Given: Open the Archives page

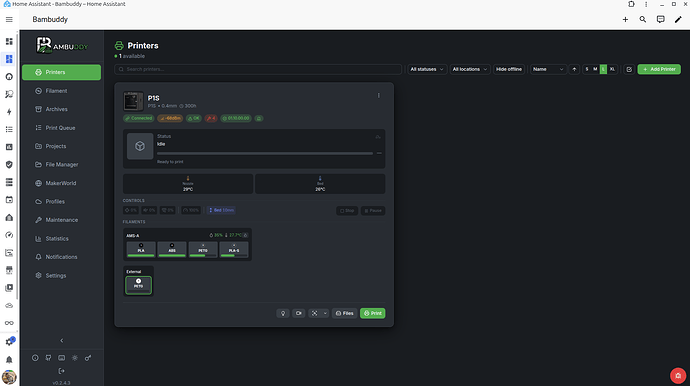Looking at the screenshot, I should (x=62, y=109).
